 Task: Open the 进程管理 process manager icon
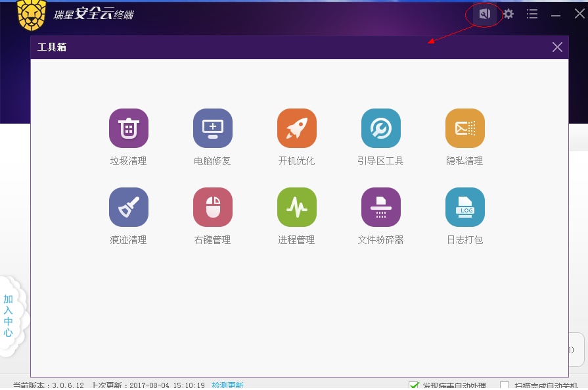tap(296, 207)
